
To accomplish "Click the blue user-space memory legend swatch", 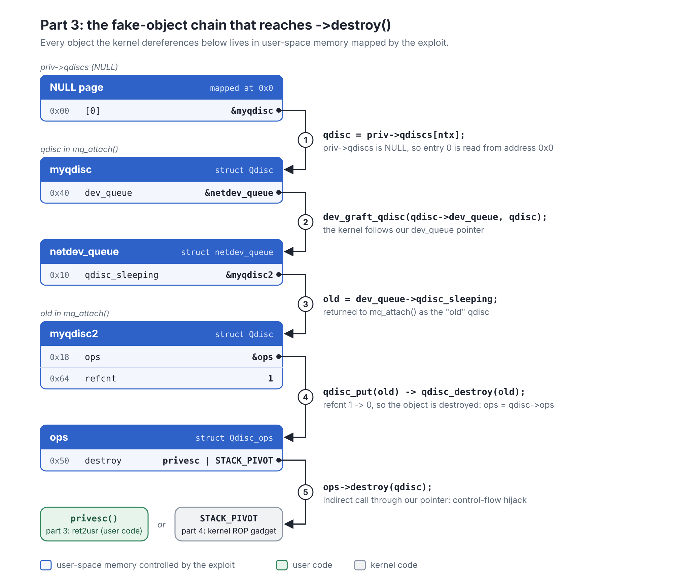I will 46,565.
